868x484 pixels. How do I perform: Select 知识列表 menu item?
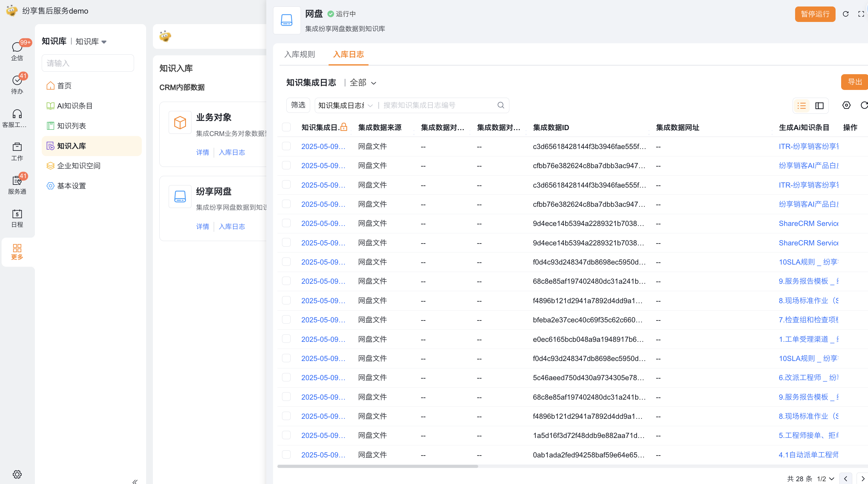click(x=91, y=126)
